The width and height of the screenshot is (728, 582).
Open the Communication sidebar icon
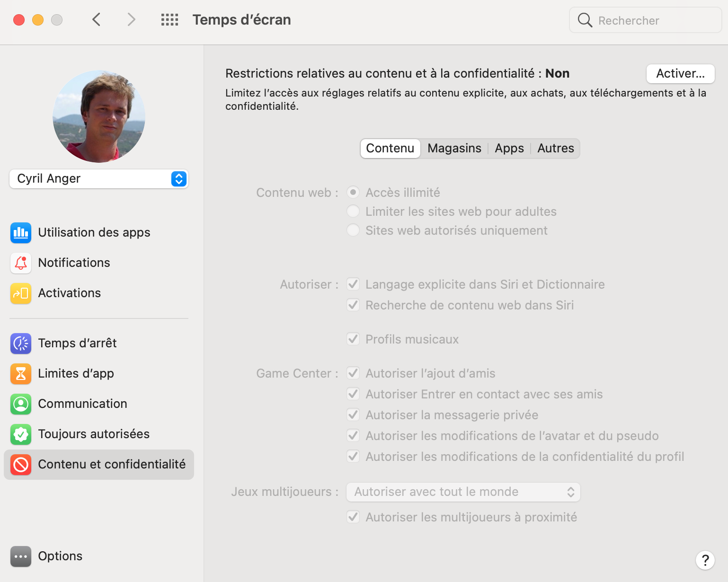[21, 404]
